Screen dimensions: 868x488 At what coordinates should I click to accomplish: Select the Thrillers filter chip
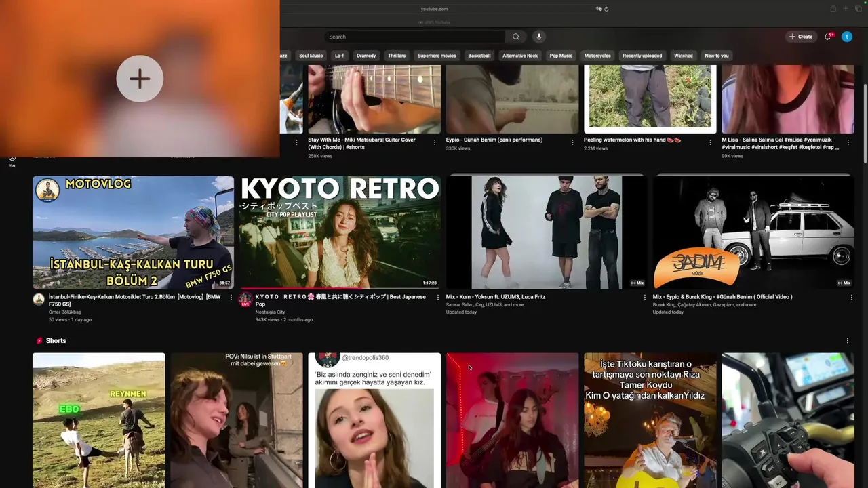coord(397,56)
